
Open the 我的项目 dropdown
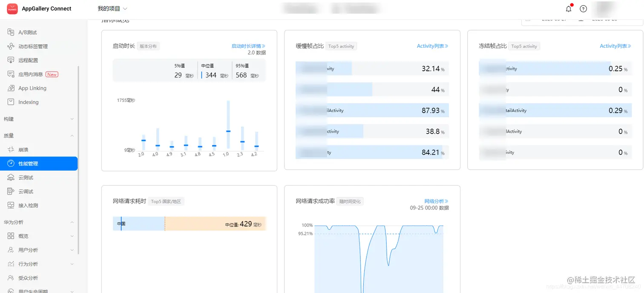click(112, 9)
